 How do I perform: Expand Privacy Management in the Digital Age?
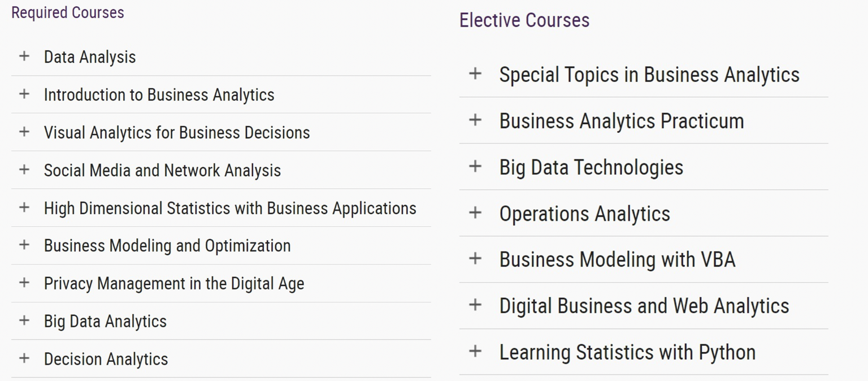(x=221, y=283)
